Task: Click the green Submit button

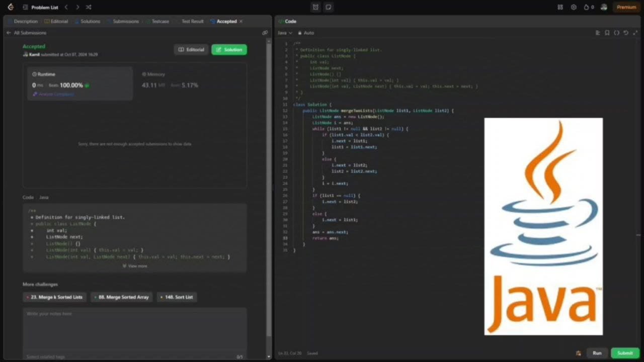Action: coord(625,353)
